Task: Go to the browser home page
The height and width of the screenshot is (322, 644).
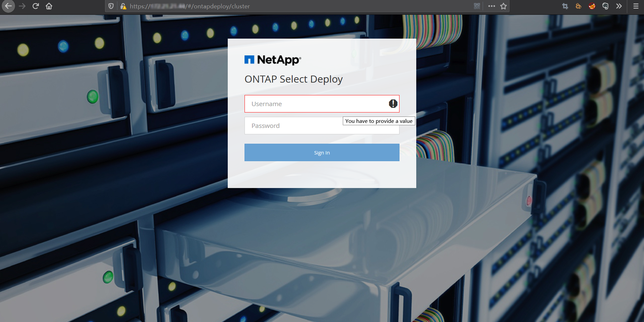Action: click(x=49, y=6)
